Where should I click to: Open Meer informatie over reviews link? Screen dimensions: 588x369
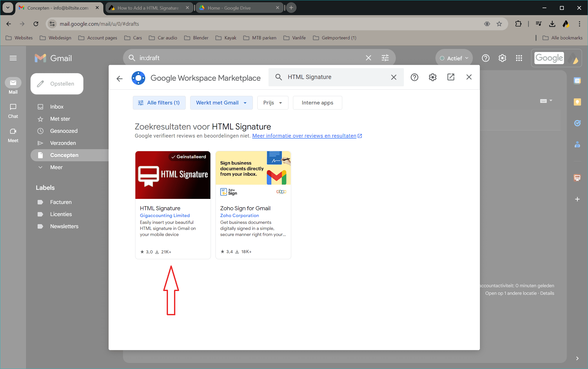pyautogui.click(x=307, y=136)
